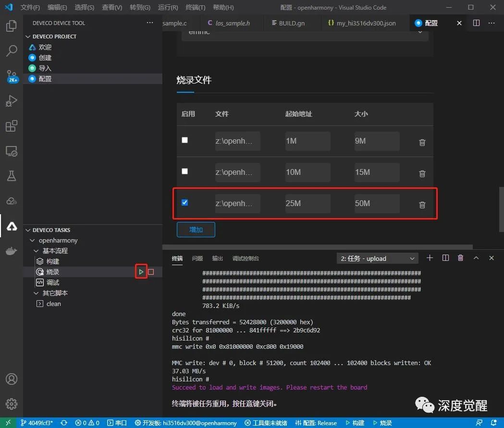This screenshot has width=504, height=428.
Task: Open editor More Actions menu
Action: 492,23
